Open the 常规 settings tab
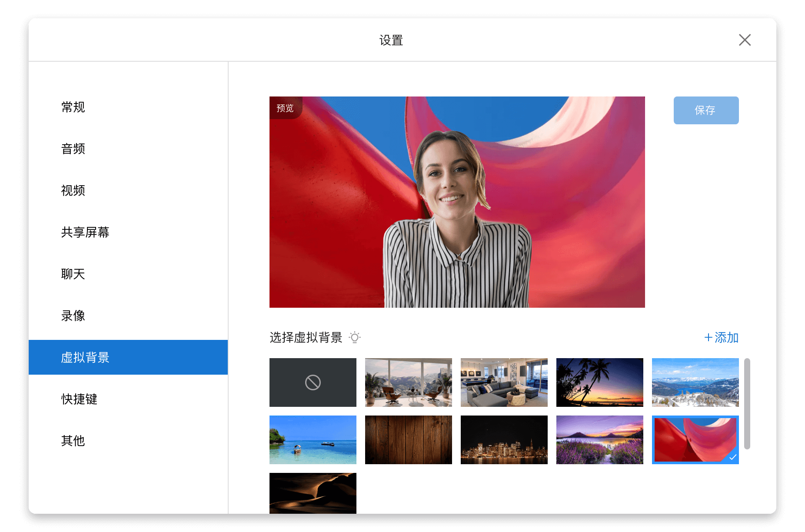Screen dimensions: 805x532 73,107
